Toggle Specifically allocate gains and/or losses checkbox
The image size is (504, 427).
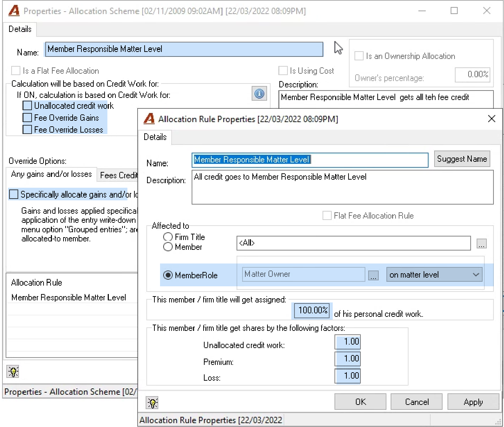[14, 194]
